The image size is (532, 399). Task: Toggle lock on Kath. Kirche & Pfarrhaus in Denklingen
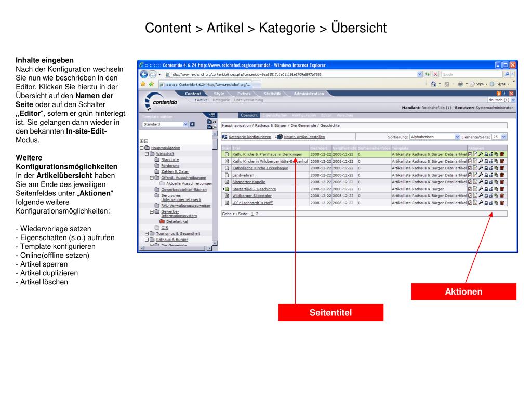(x=491, y=154)
